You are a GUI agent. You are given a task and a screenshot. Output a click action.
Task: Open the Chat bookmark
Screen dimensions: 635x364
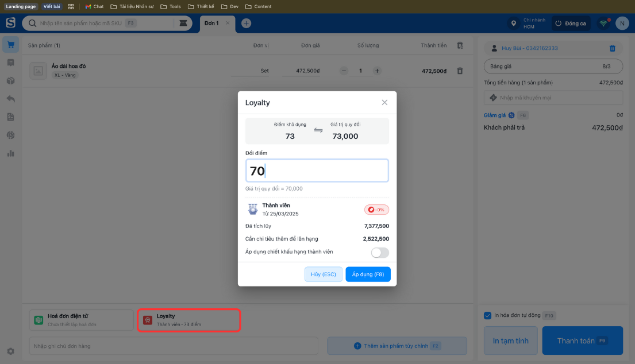click(x=94, y=6)
